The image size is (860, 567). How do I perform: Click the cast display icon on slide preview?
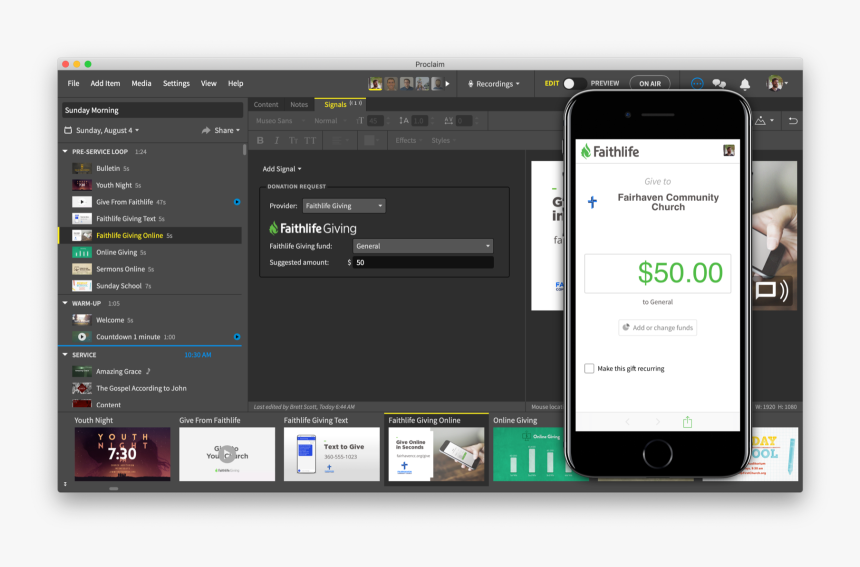coord(772,290)
